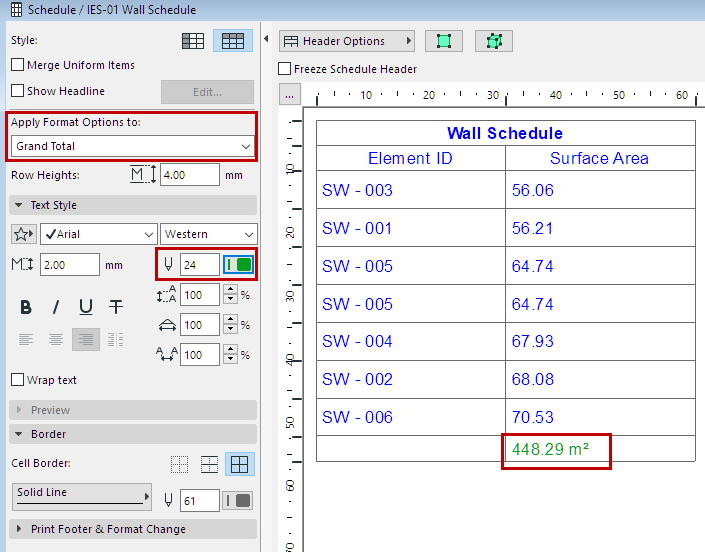The height and width of the screenshot is (552, 705).
Task: Justify text alignment
Action: (116, 339)
